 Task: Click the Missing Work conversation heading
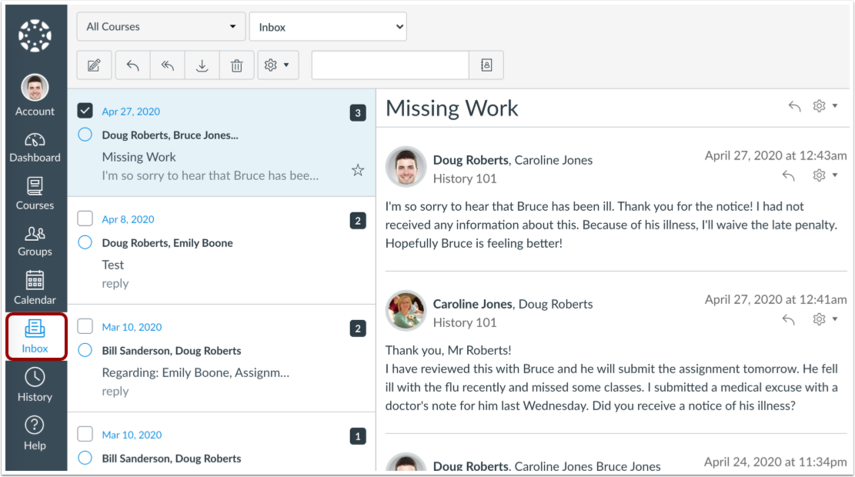(452, 108)
